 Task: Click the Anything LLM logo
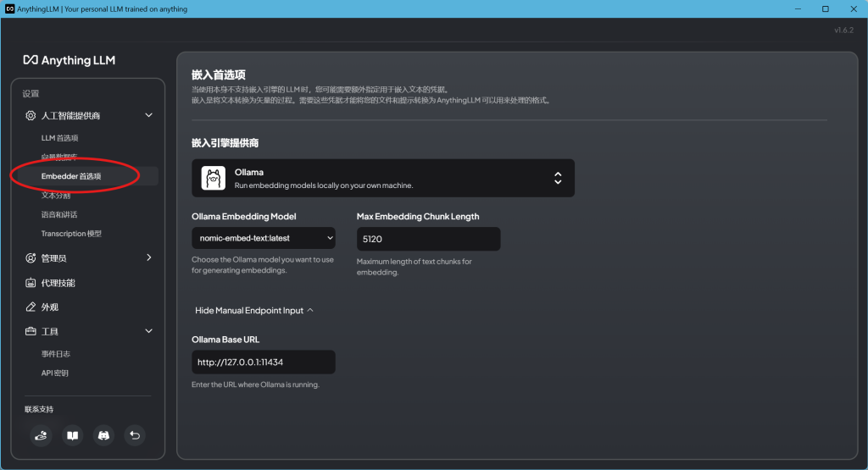[x=70, y=60]
